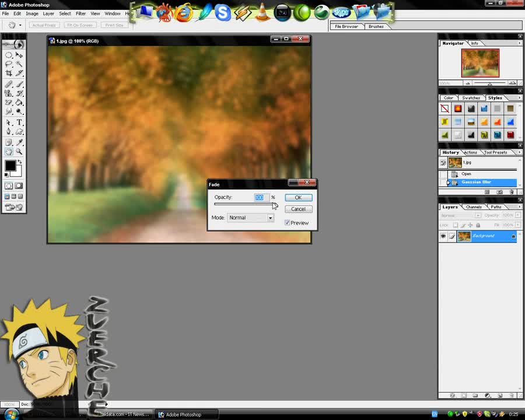Image resolution: width=525 pixels, height=420 pixels.
Task: Jump to ImageReady icon at toolbox bottom
Action: pos(14,207)
